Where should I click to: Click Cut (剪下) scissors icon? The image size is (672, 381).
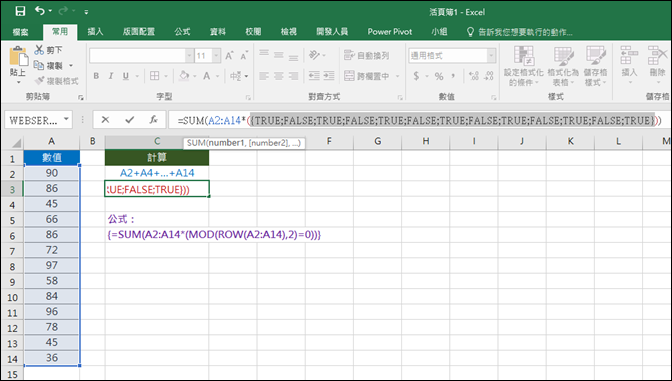coord(39,50)
